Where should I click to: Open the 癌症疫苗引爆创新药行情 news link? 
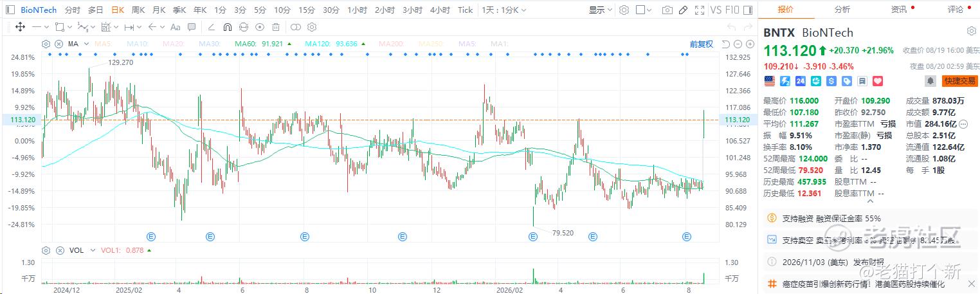pos(864,284)
